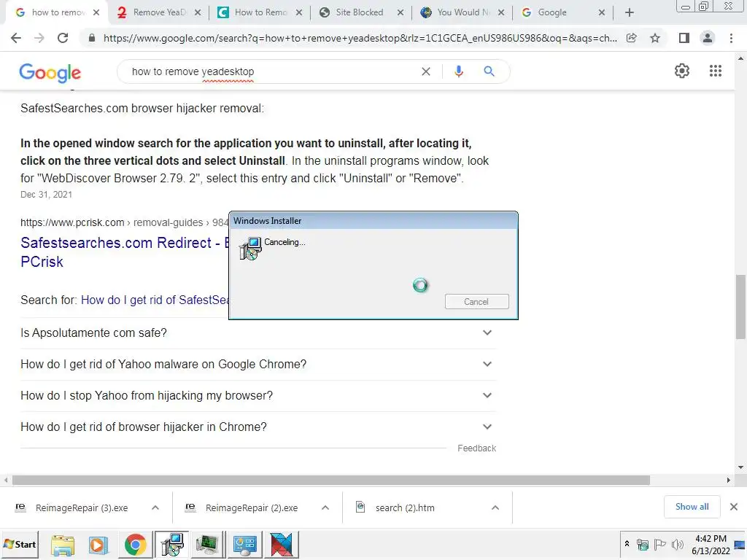The image size is (747, 560).
Task: Open Windows Explorer from the taskbar
Action: tap(63, 545)
